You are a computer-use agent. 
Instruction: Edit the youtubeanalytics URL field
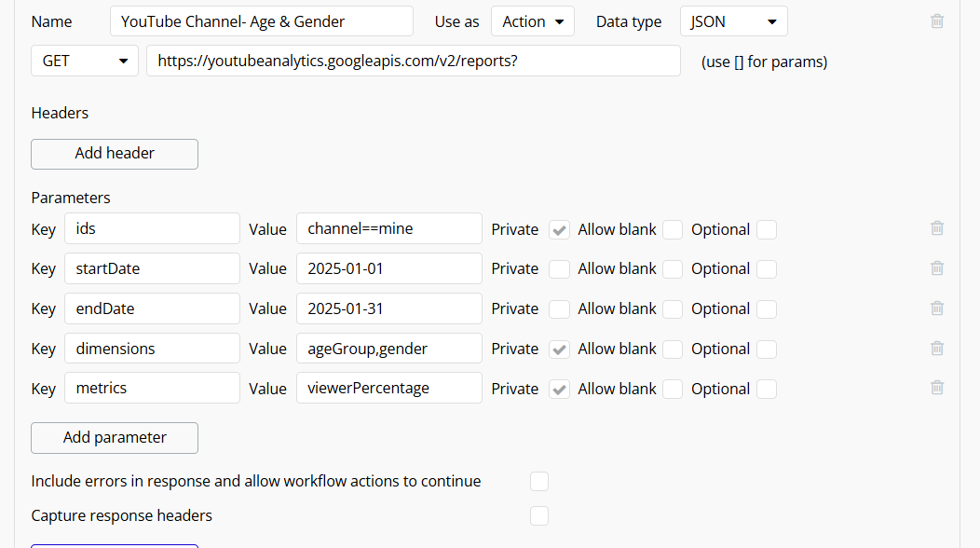point(413,61)
